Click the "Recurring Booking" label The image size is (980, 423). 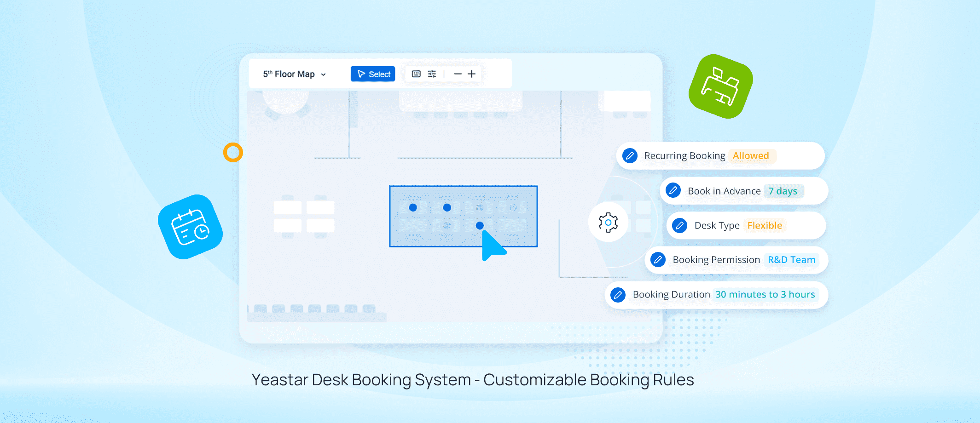pos(684,156)
